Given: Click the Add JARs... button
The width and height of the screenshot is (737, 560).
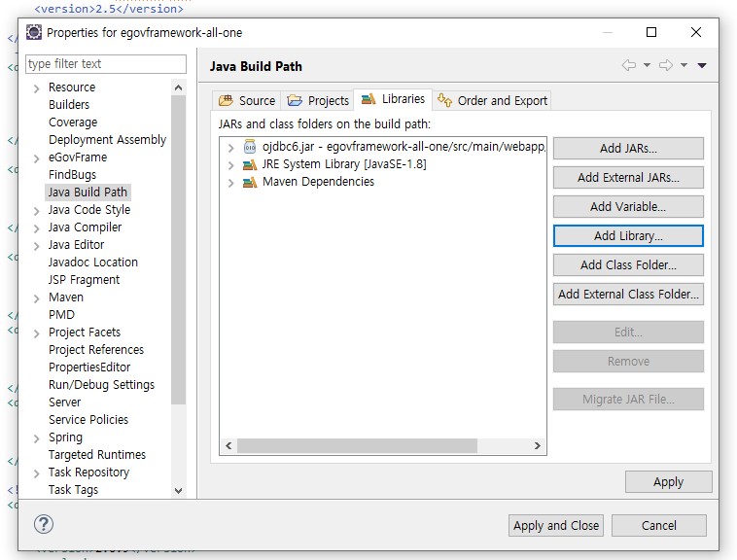Looking at the screenshot, I should pyautogui.click(x=628, y=149).
